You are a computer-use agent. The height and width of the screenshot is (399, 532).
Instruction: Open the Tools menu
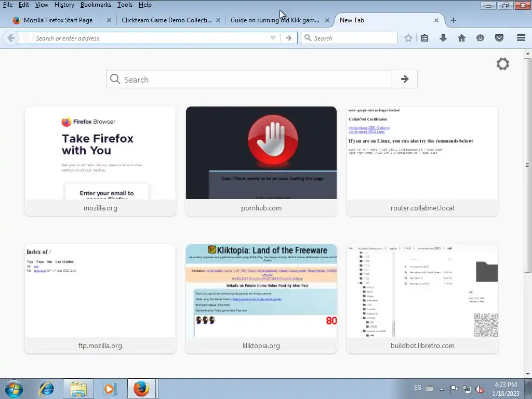pyautogui.click(x=125, y=5)
